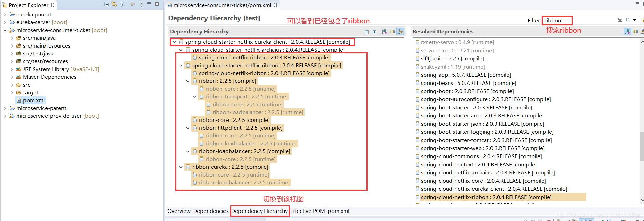Click the brackets icon beside Filter field
644x221 pixels.
[x=628, y=20]
